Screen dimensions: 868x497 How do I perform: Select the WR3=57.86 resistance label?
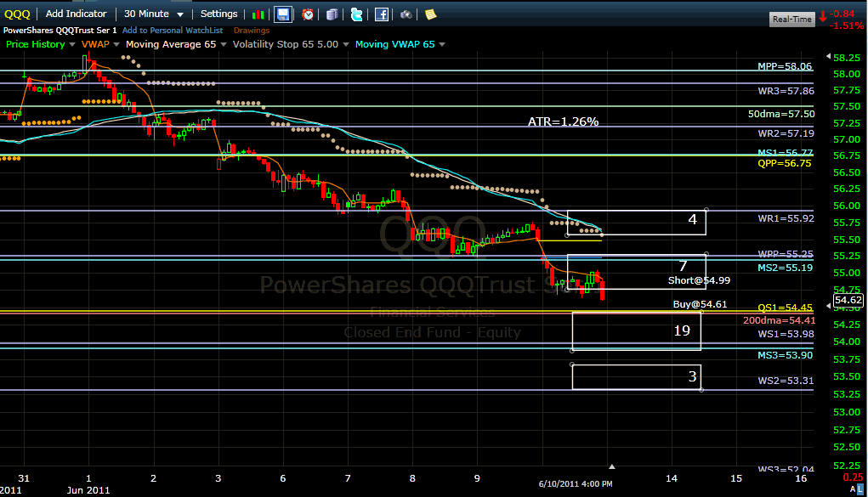786,91
